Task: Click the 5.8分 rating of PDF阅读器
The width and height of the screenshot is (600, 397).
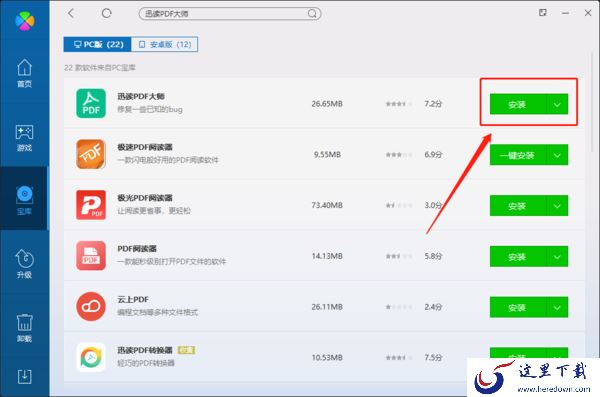Action: 433,256
